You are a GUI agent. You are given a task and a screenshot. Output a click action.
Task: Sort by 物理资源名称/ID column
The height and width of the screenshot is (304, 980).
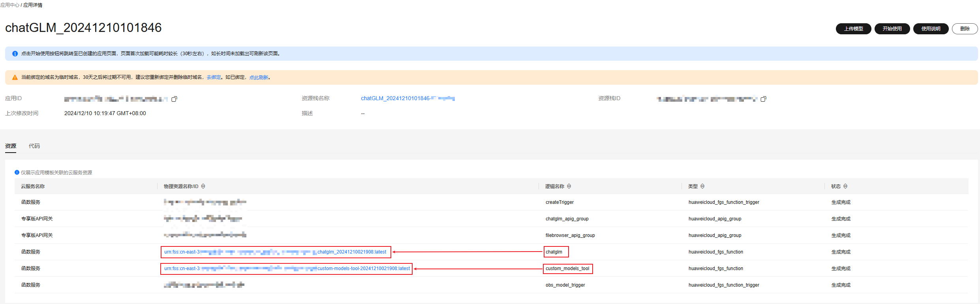pyautogui.click(x=203, y=187)
